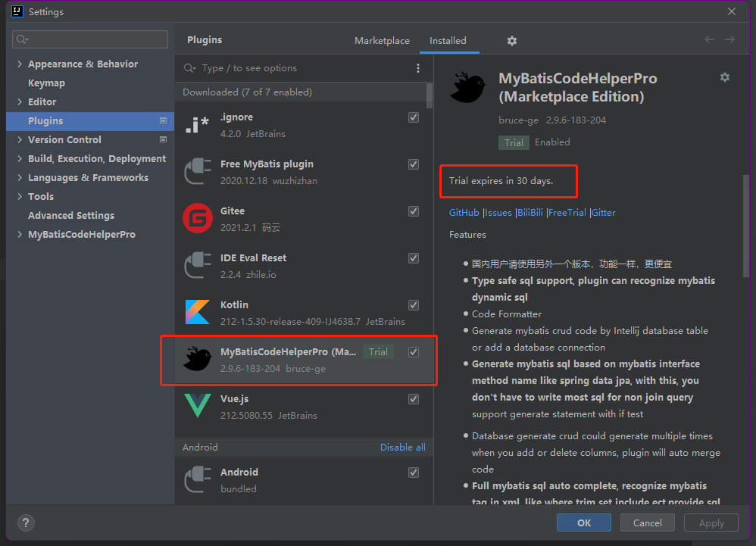
Task: Click the plugin list scrollbar
Action: pos(429,96)
